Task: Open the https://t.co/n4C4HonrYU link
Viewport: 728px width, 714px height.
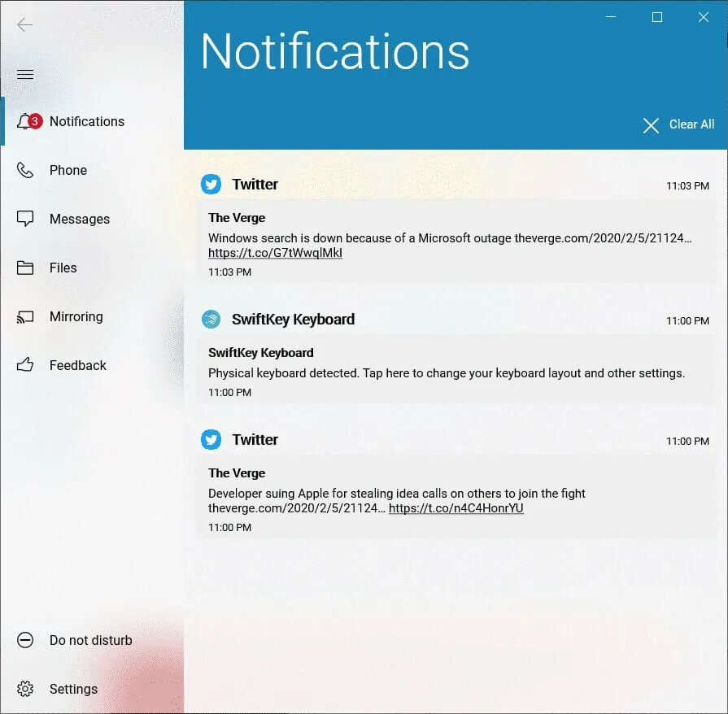Action: point(456,508)
